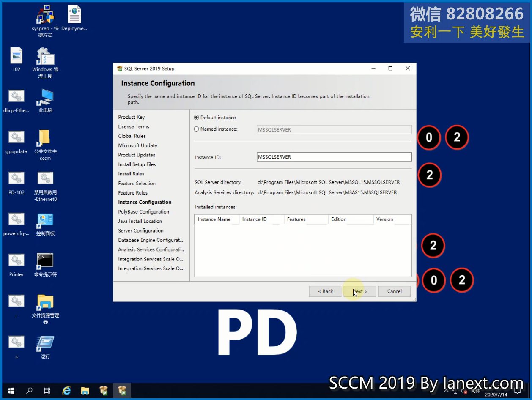Sort by Instance Name column header
This screenshot has height=400, width=532.
217,219
